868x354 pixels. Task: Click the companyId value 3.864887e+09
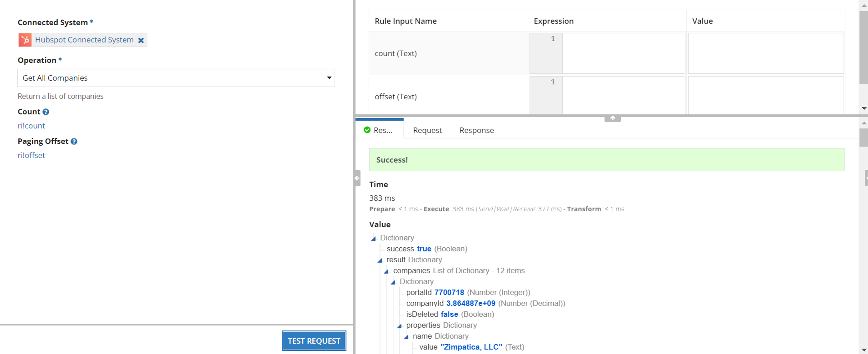pyautogui.click(x=471, y=304)
